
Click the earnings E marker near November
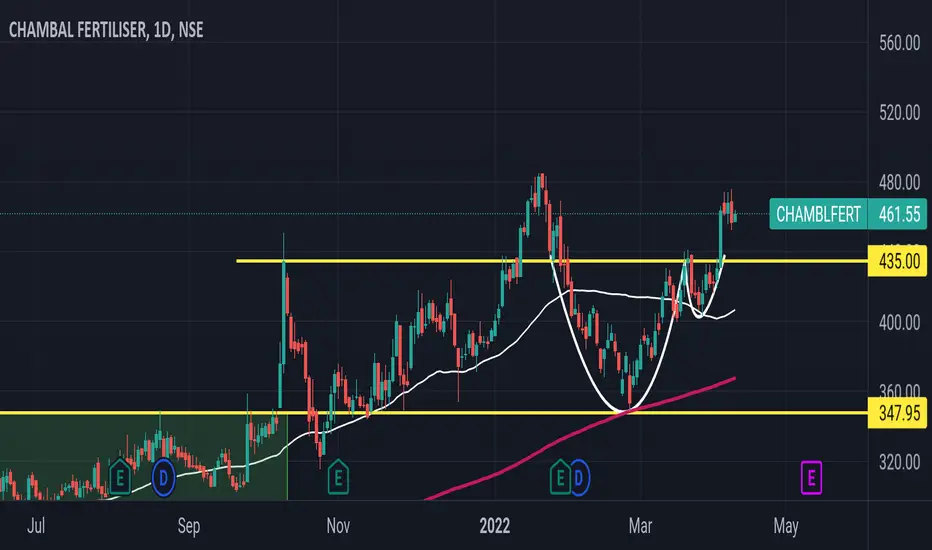point(338,477)
